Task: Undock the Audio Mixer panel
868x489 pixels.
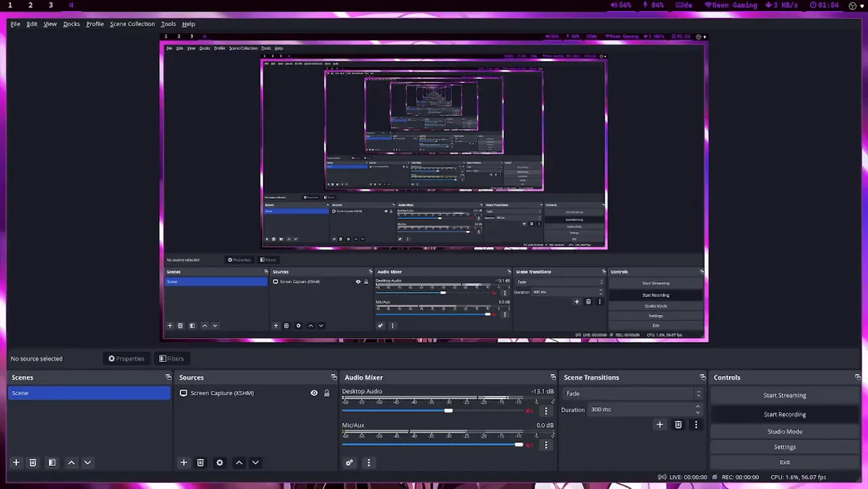Action: [553, 377]
